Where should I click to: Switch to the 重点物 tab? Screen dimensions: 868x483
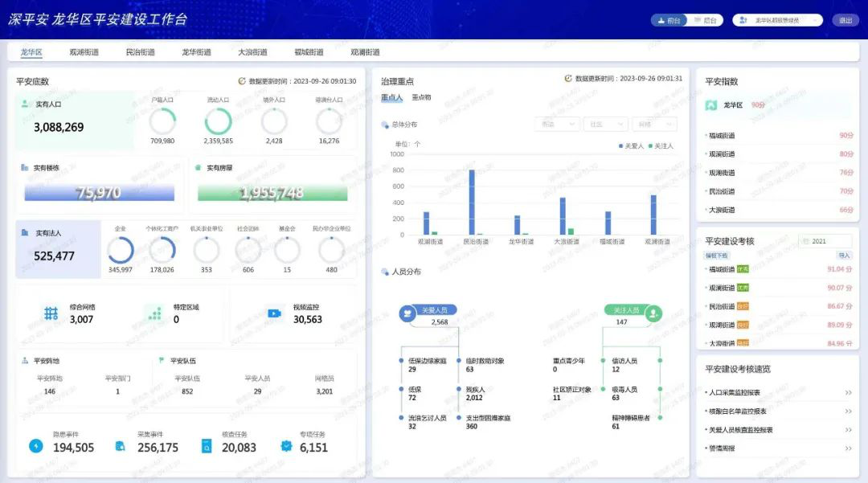click(x=421, y=97)
